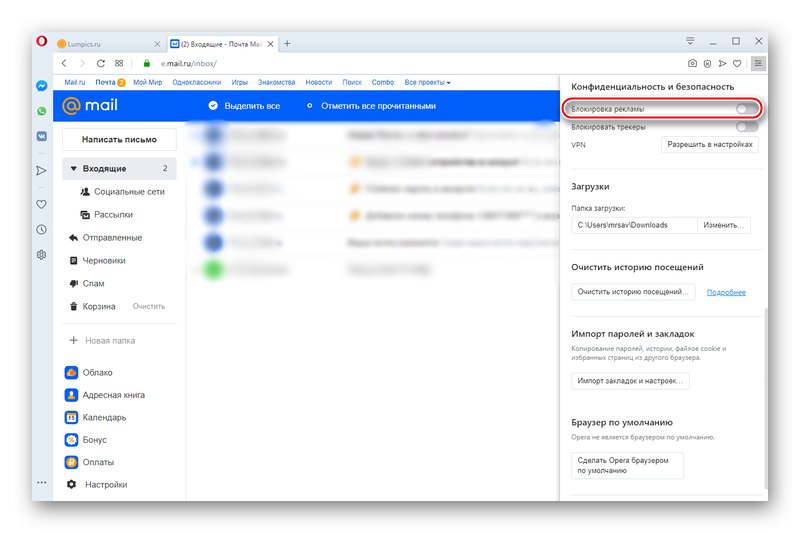
Task: Open the Подробнее link
Action: tap(726, 292)
